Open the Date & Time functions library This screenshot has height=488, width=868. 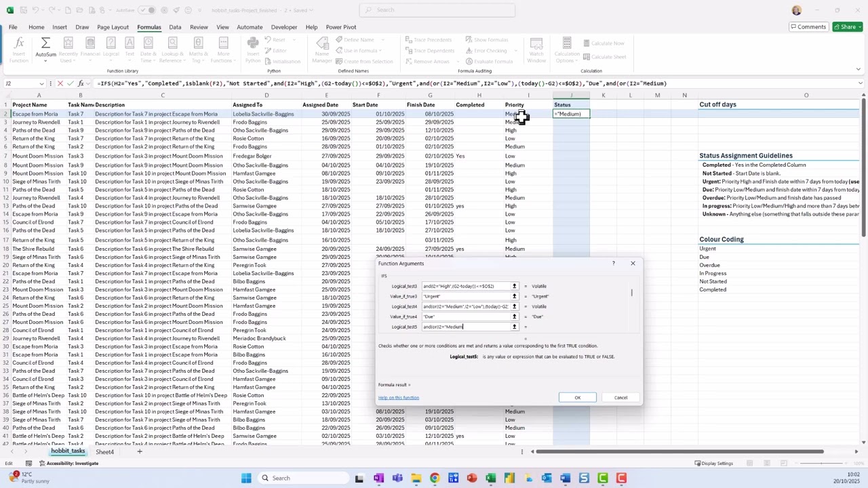[x=148, y=49]
